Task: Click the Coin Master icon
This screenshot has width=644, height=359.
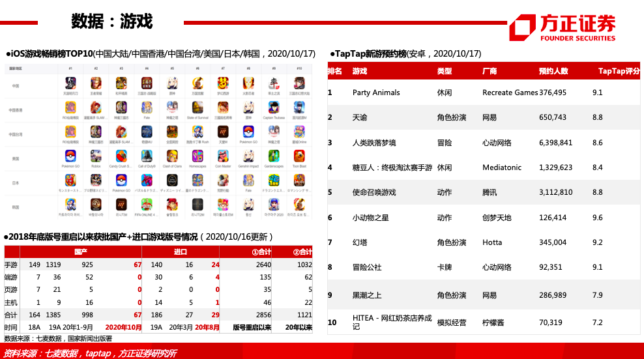Action: click(223, 156)
